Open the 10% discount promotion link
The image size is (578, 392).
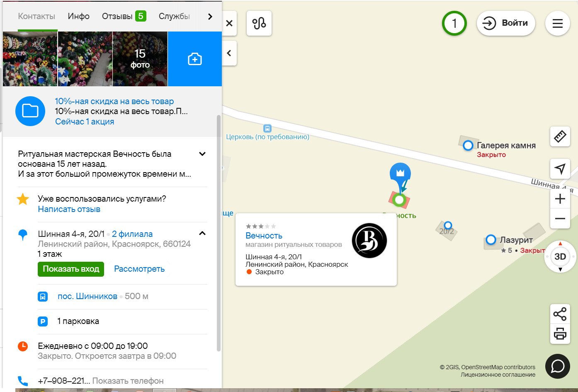tap(114, 101)
